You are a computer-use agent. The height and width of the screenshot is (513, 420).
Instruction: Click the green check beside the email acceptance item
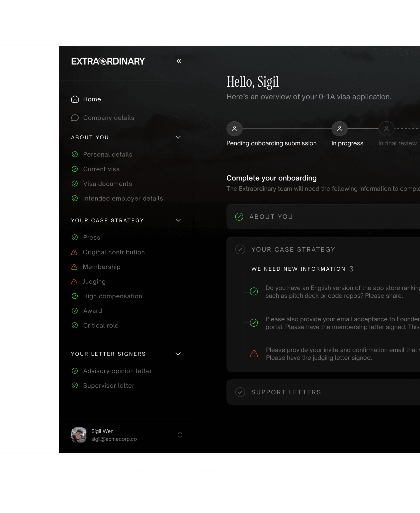(x=254, y=322)
